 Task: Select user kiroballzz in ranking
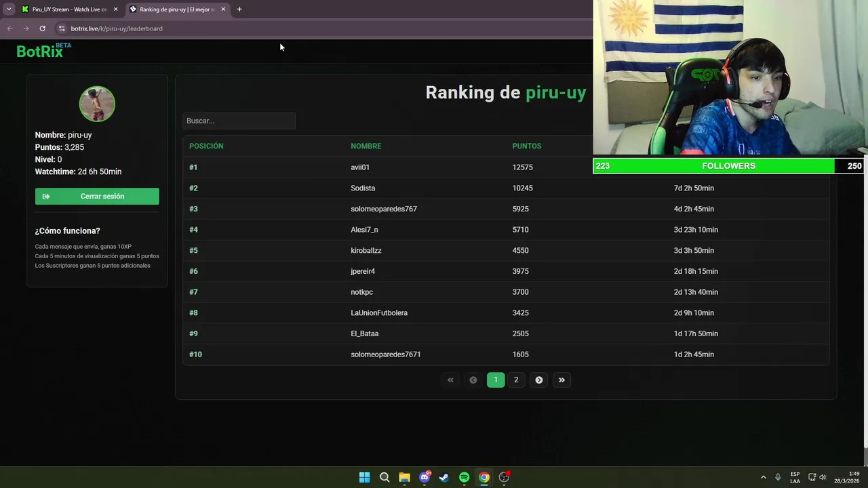[x=366, y=251]
